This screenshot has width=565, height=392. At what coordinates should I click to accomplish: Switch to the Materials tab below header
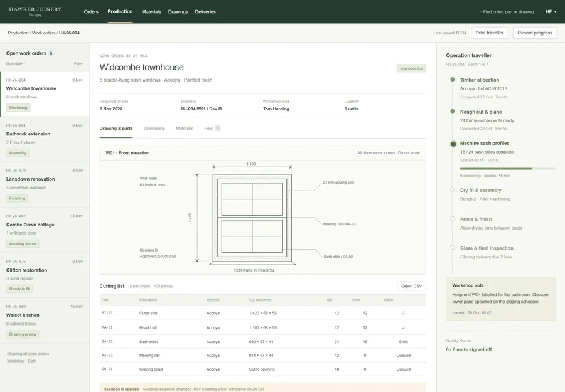185,129
